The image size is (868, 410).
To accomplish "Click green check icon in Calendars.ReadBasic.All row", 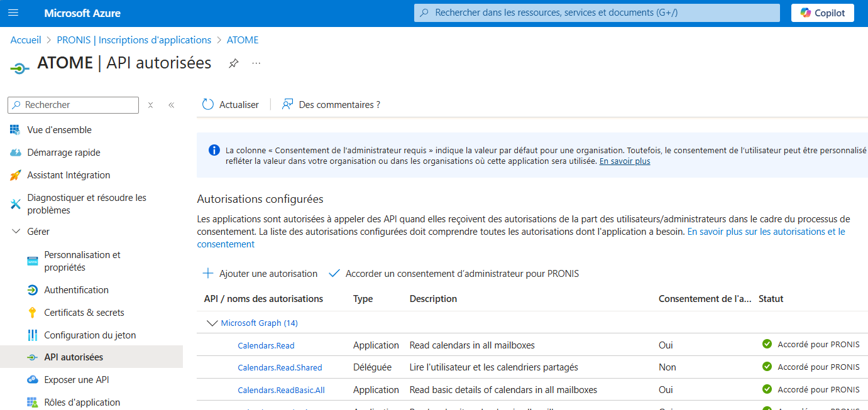I will tap(767, 389).
